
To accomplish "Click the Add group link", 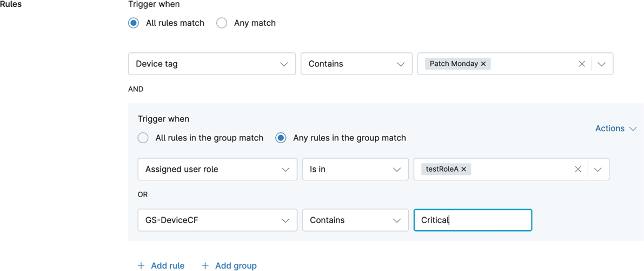I will click(236, 266).
